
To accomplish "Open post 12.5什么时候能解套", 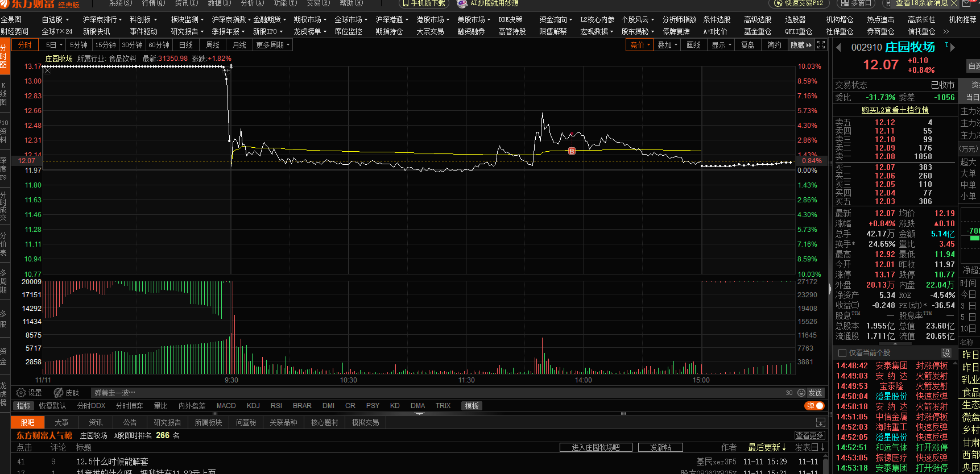I will (112, 461).
